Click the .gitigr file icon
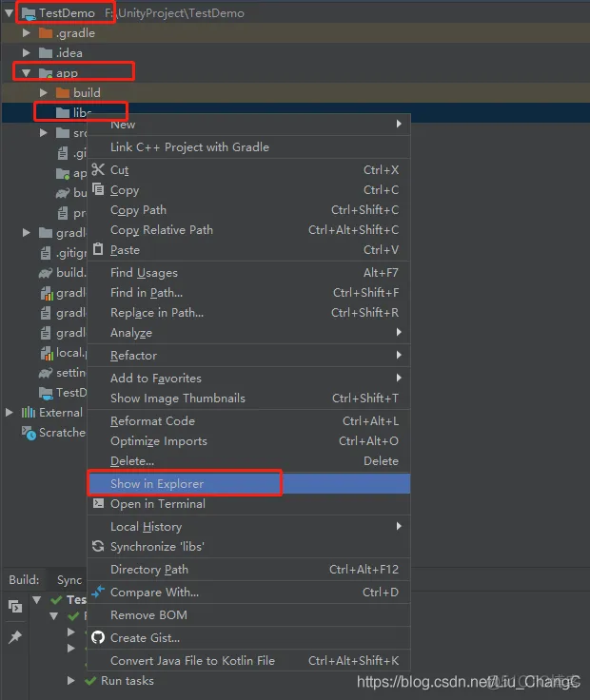Viewport: 590px width, 700px height. tap(46, 253)
